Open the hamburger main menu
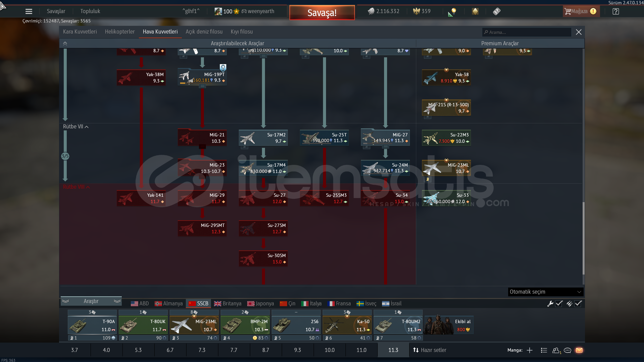This screenshot has width=644, height=362. tap(29, 11)
